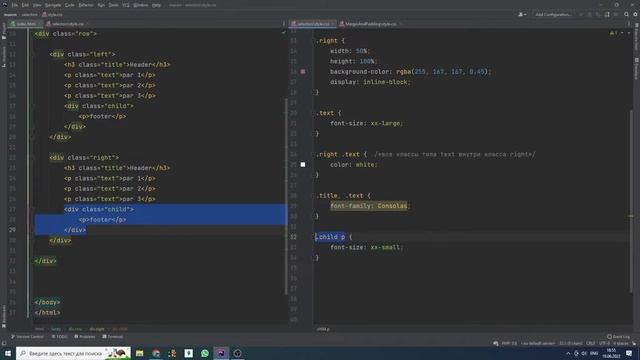This screenshot has height=360, width=640.
Task: Click the warnings indicator in CSS editor
Action: [x=613, y=33]
